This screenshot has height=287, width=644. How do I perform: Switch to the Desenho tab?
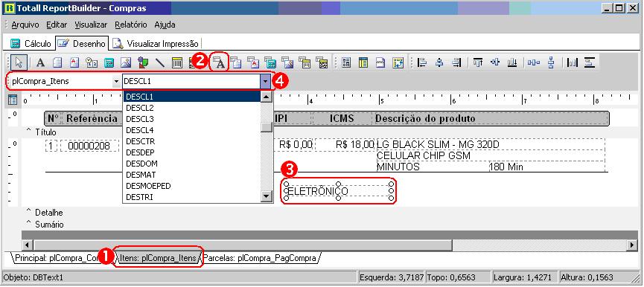tap(81, 43)
